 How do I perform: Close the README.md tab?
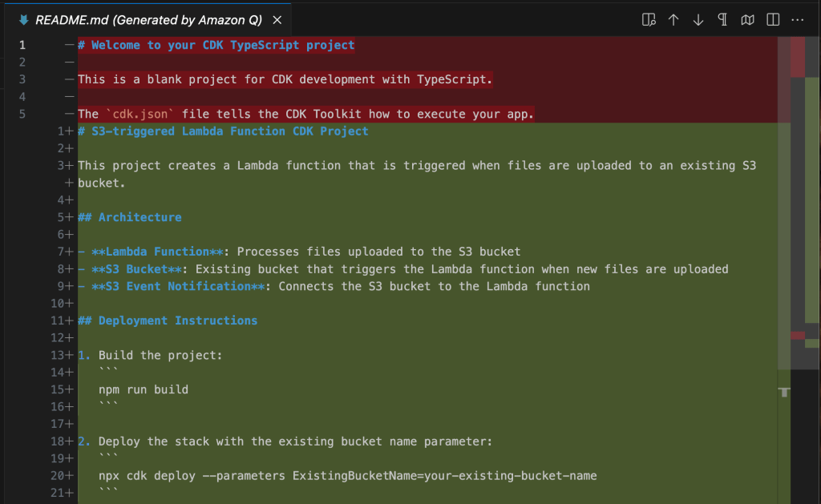click(x=277, y=19)
